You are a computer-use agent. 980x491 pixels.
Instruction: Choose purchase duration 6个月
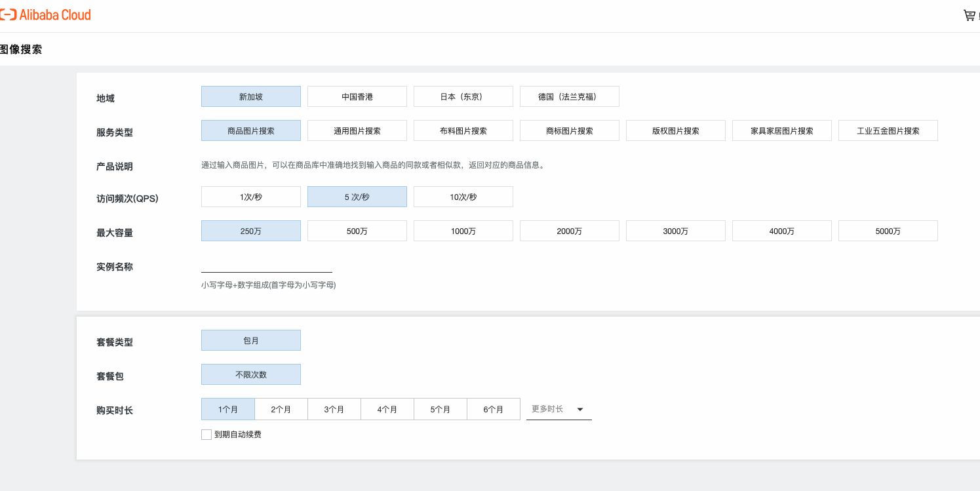coord(494,409)
